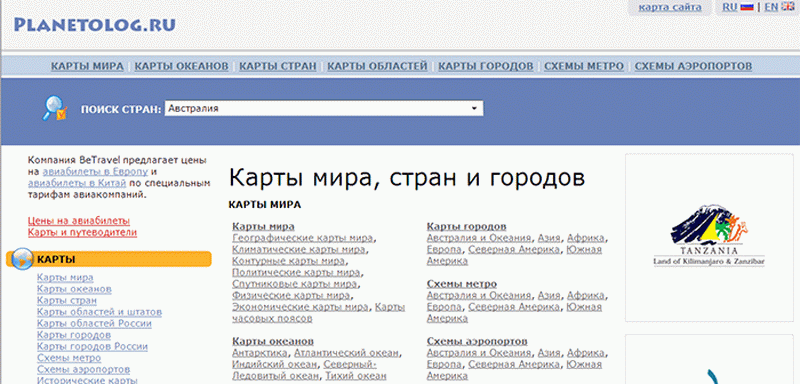Viewport: 800px width, 384px height.
Task: Open the Атлантический океан link
Action: (x=346, y=353)
